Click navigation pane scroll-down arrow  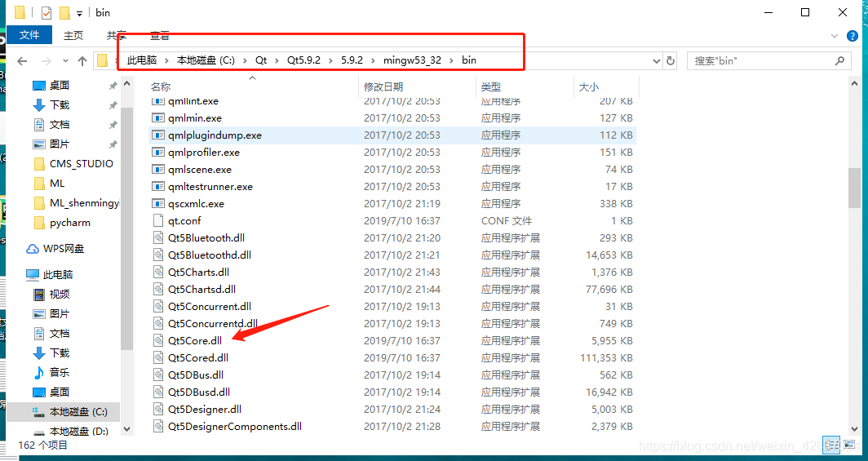click(126, 429)
